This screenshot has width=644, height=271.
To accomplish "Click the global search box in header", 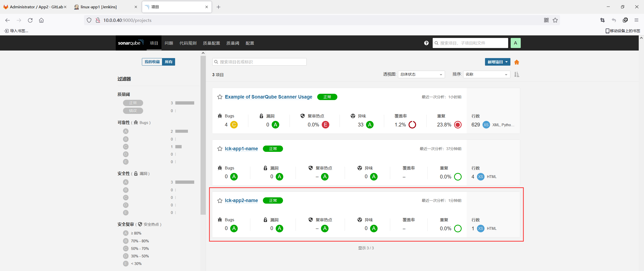I will [x=470, y=43].
